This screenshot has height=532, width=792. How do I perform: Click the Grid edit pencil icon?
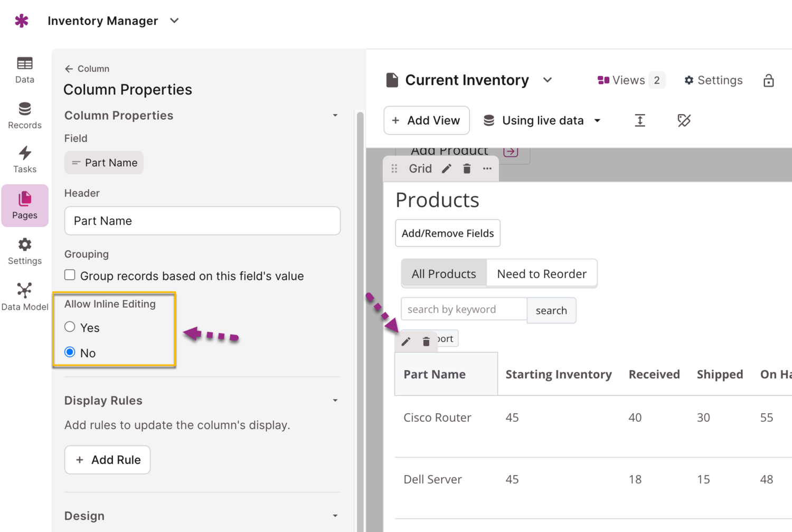pyautogui.click(x=447, y=169)
